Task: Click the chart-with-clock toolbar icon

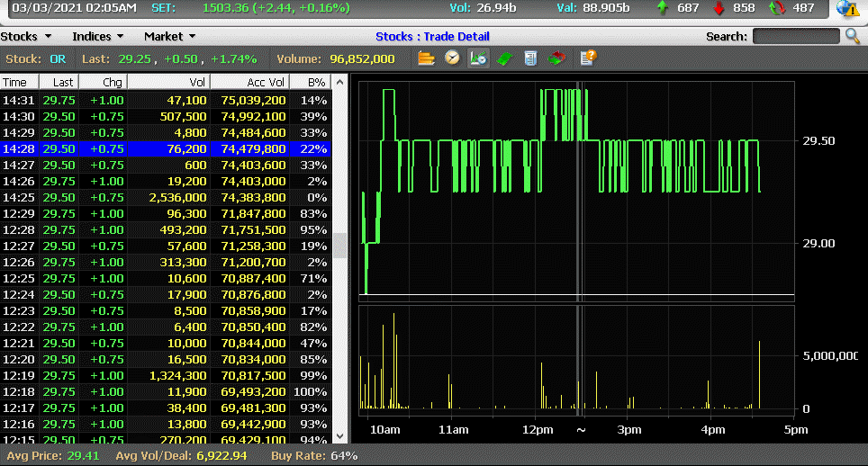Action: pos(478,58)
